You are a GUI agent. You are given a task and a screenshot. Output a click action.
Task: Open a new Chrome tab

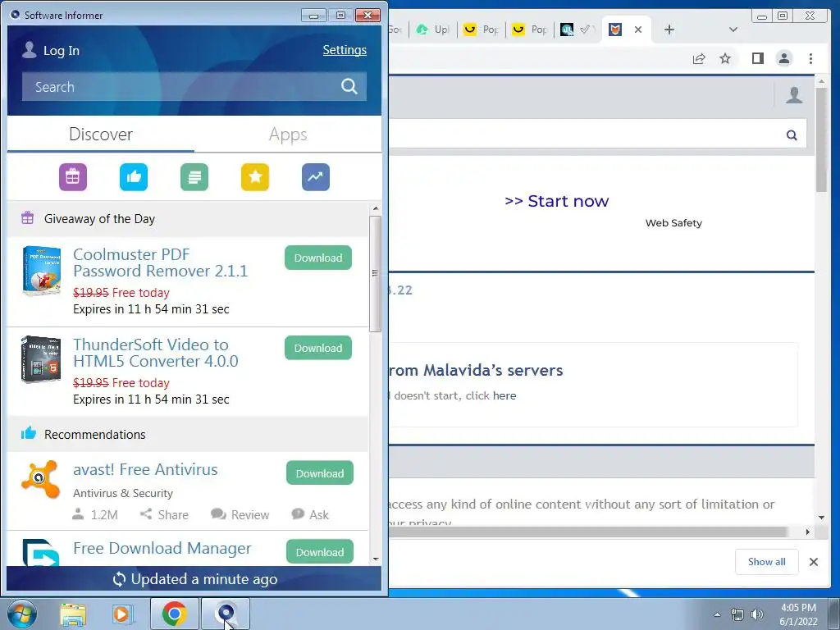669,30
